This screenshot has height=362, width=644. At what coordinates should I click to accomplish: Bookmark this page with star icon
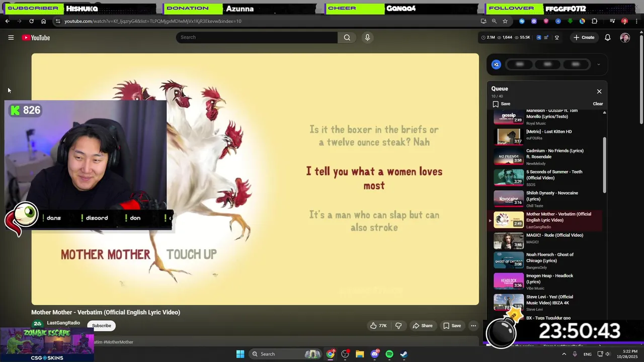505,21
